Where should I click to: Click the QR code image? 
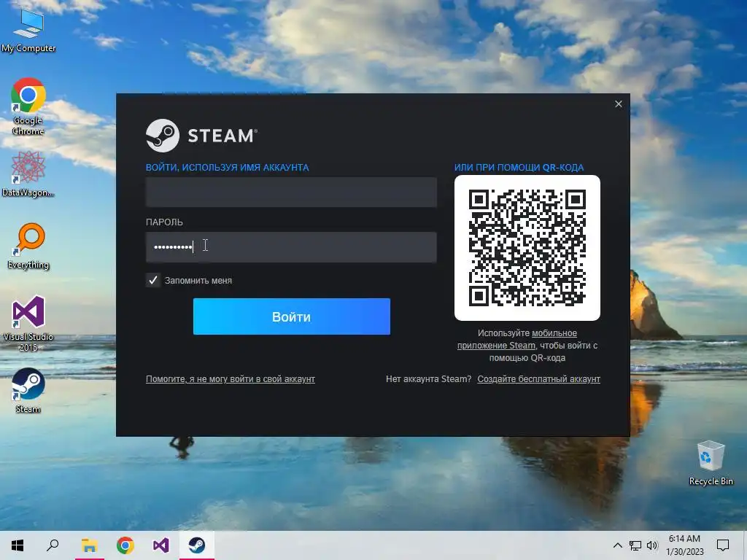pyautogui.click(x=527, y=248)
